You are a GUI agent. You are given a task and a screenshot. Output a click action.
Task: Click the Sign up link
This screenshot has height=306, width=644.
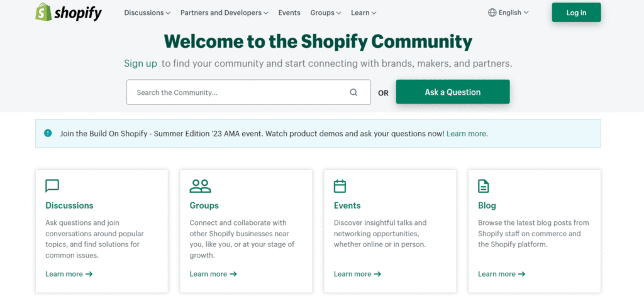coord(140,63)
